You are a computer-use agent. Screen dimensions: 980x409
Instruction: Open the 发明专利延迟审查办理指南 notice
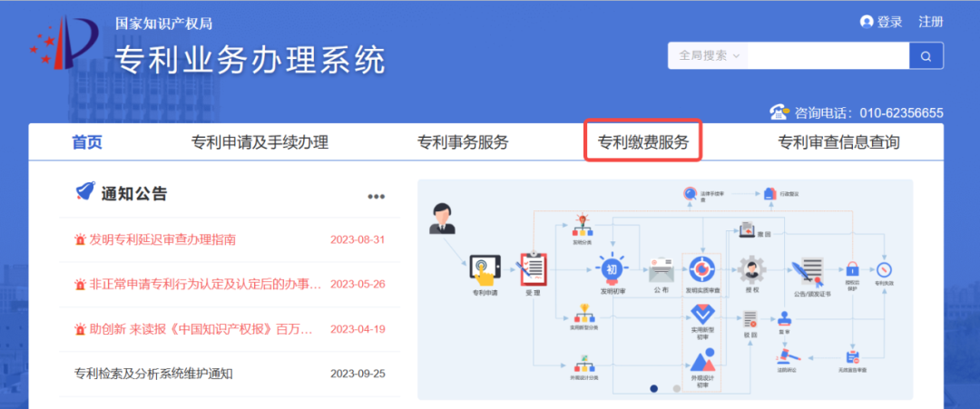pos(162,240)
